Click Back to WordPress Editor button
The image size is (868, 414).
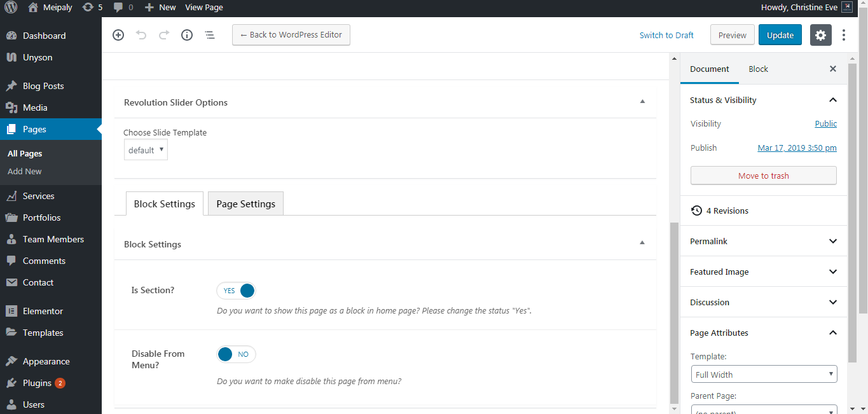[x=291, y=35]
